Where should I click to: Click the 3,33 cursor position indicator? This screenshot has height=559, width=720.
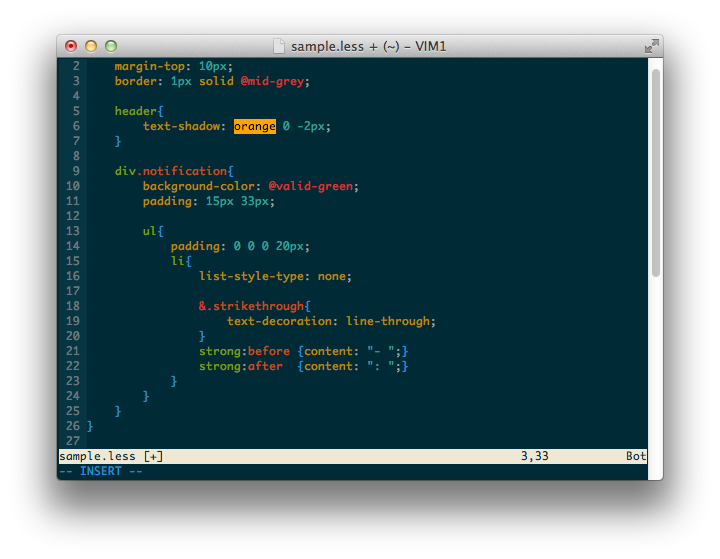537,456
